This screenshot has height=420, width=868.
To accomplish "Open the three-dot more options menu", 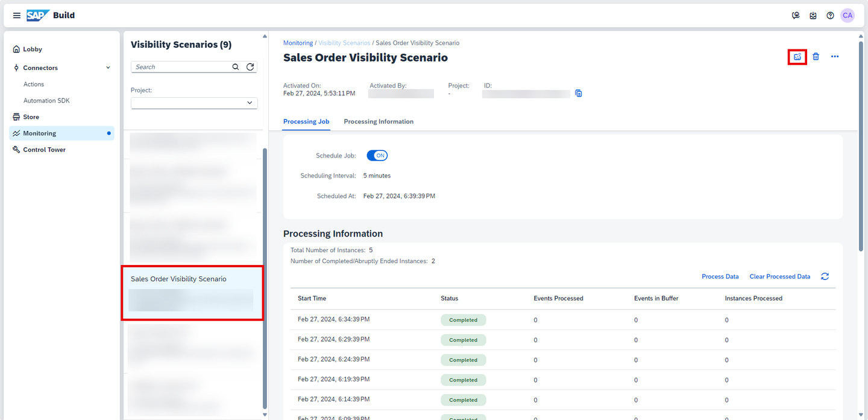I will click(x=835, y=57).
